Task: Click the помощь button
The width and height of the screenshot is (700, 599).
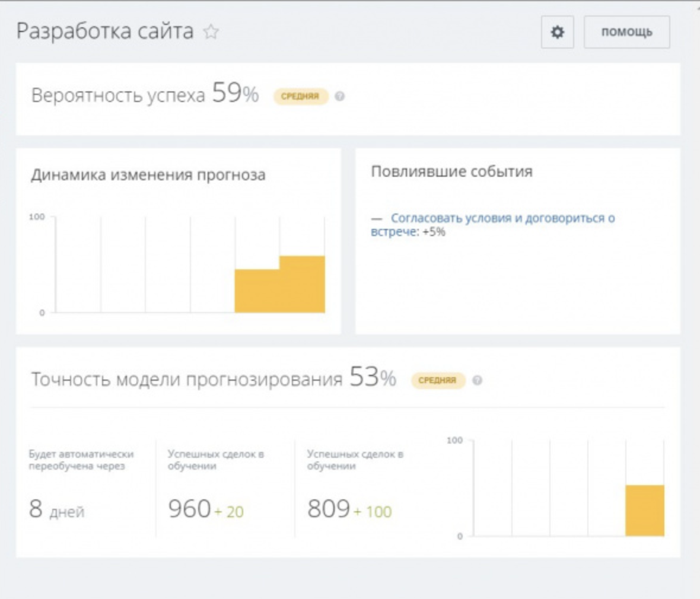Action: [627, 32]
